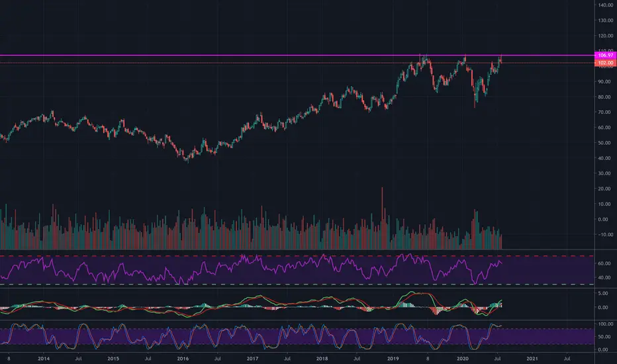Select the tallest red volume bar
Image resolution: width=617 pixels, height=364 pixels.
(x=382, y=218)
